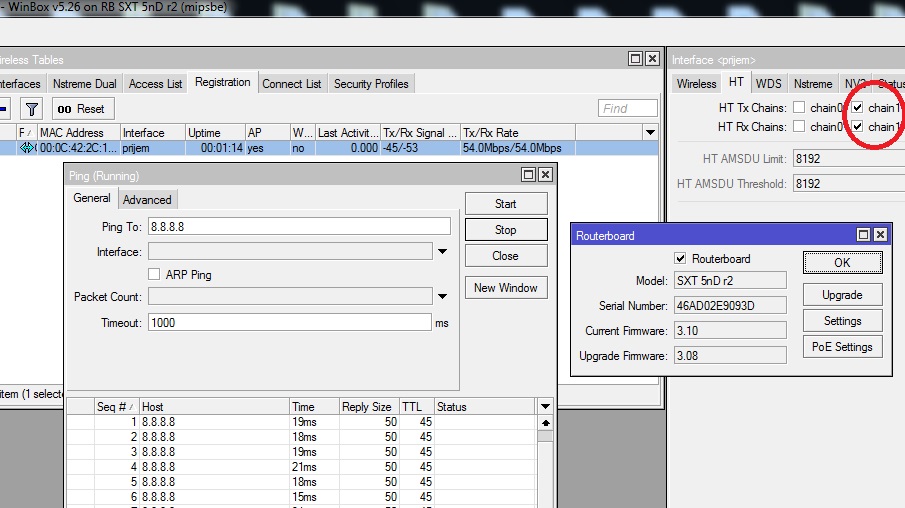Click the HT AMSDU Limit field

pyautogui.click(x=848, y=159)
